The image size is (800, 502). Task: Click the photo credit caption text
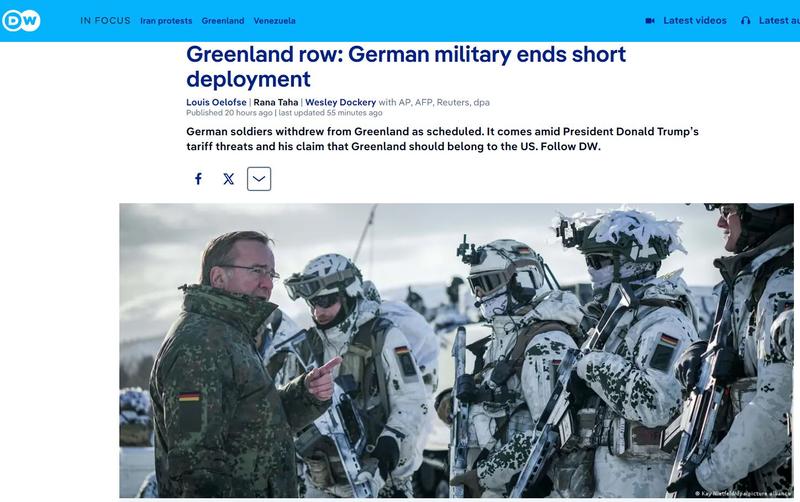click(x=743, y=493)
